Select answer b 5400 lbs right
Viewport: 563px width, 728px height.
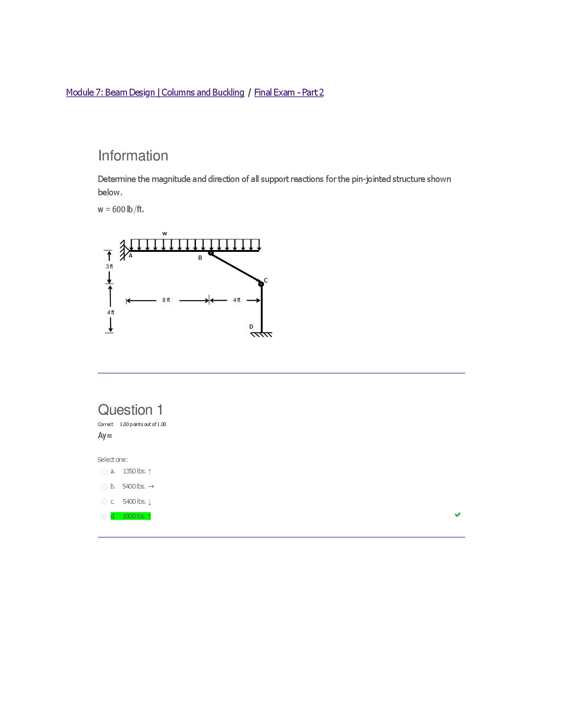click(104, 487)
